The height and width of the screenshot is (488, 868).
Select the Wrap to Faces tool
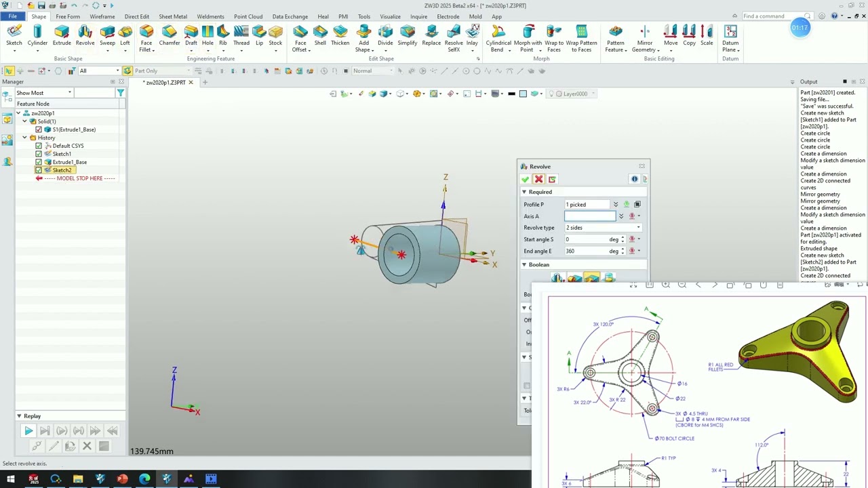click(554, 39)
